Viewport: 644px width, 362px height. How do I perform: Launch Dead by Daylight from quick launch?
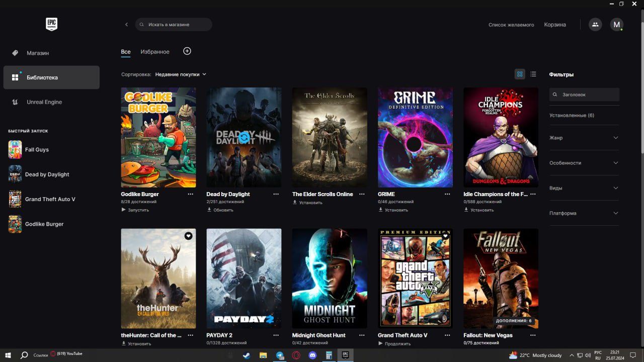51,174
